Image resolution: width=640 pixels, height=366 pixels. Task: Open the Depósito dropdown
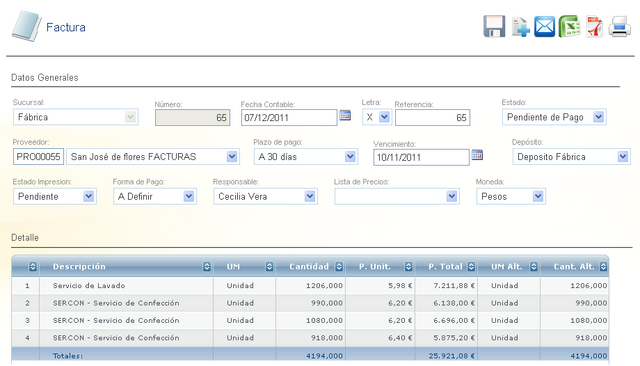(x=571, y=157)
